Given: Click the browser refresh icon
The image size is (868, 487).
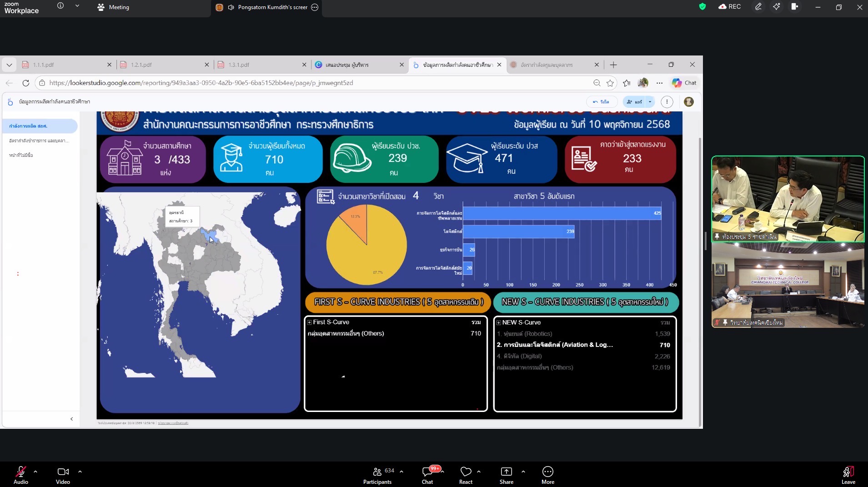Looking at the screenshot, I should (26, 83).
